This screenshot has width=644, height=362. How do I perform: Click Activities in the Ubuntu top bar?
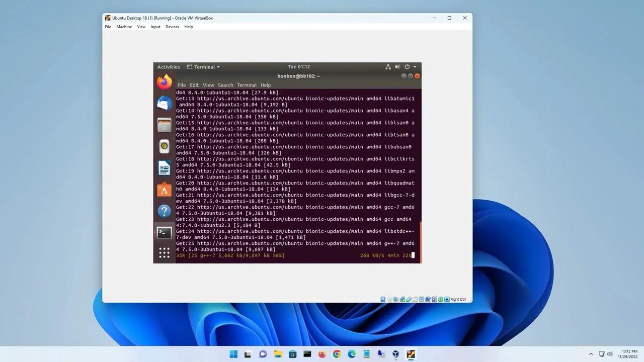[169, 66]
